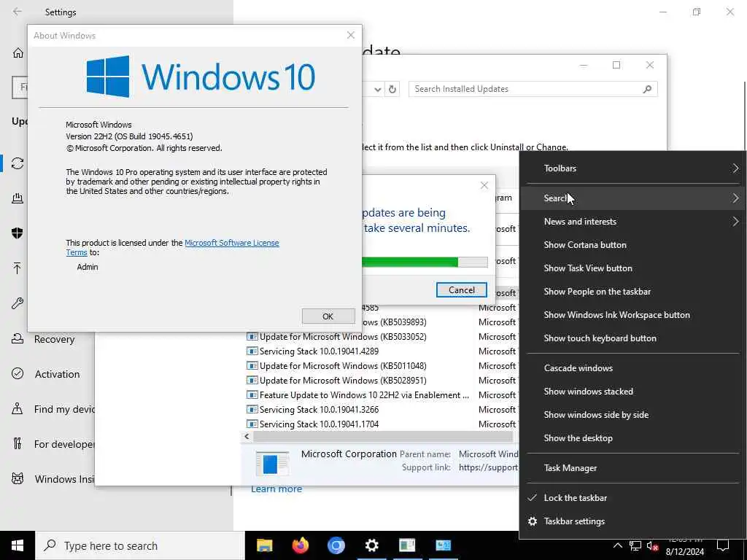Image resolution: width=747 pixels, height=560 pixels.
Task: Click the muted volume icon in tray
Action: 652,545
